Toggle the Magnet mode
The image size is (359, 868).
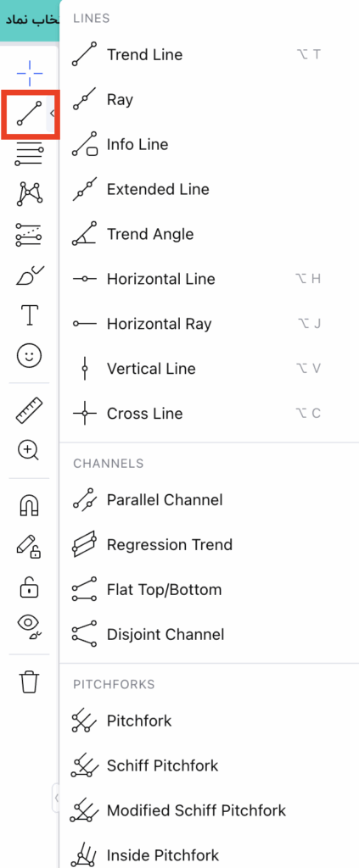tap(29, 505)
